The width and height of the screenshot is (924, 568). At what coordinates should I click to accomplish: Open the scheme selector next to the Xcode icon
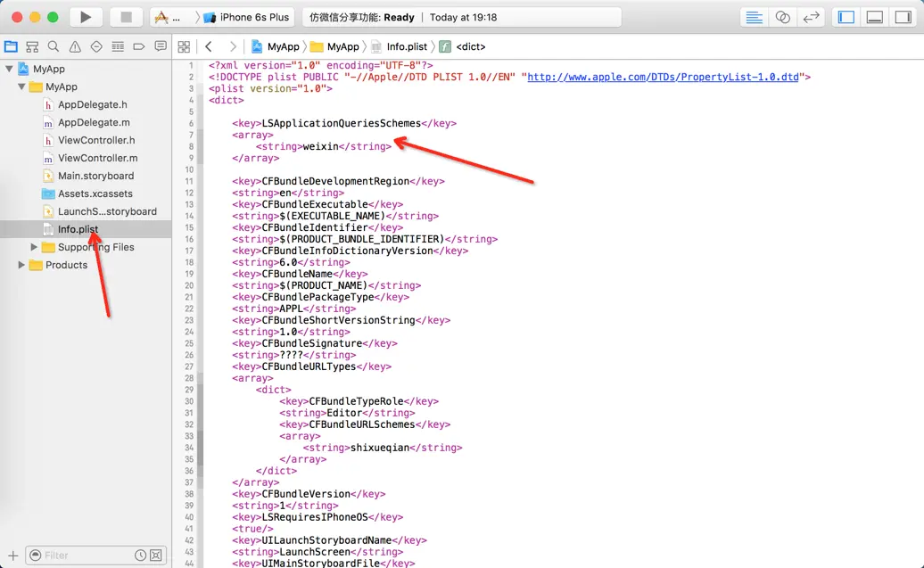coord(168,17)
